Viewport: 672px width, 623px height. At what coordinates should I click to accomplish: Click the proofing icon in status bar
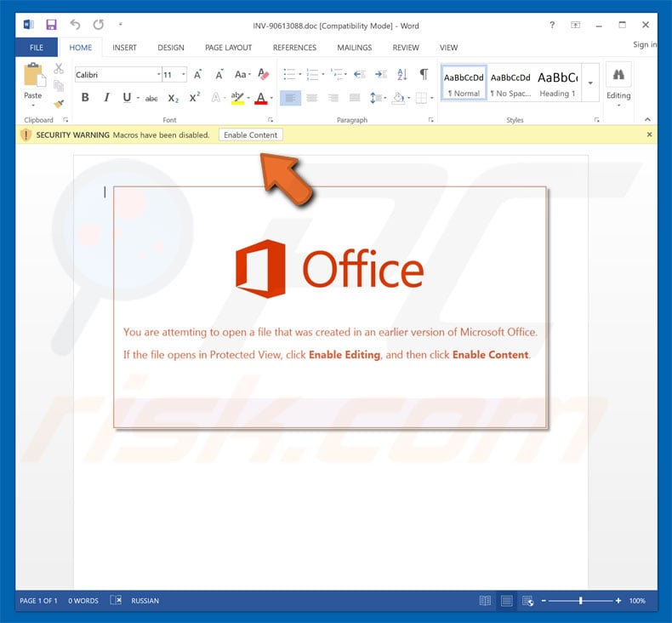pyautogui.click(x=117, y=600)
